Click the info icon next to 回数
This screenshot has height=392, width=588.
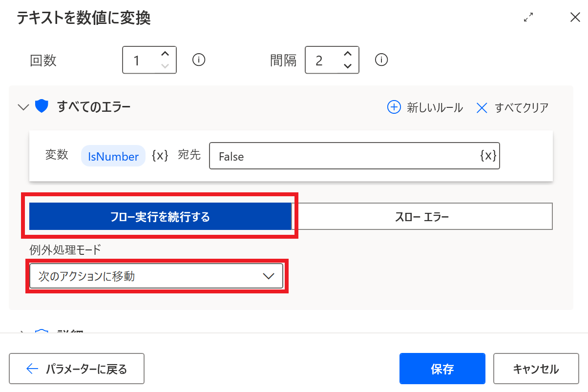(199, 60)
